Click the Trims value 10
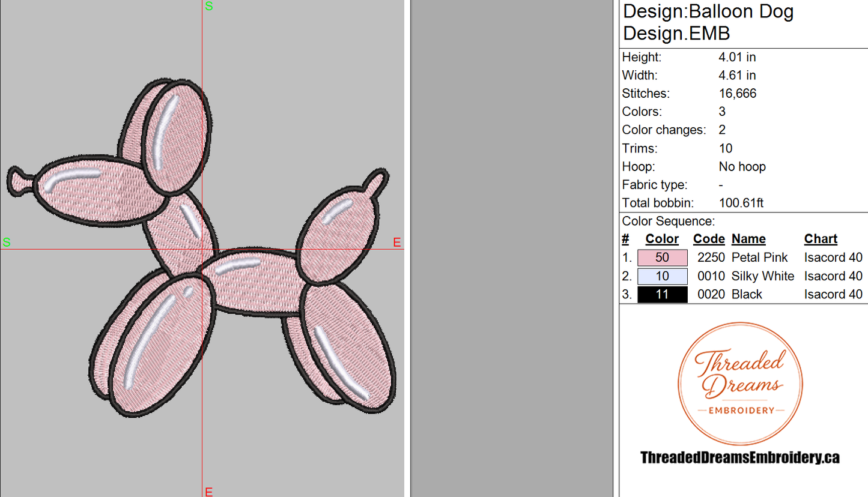 pyautogui.click(x=726, y=148)
